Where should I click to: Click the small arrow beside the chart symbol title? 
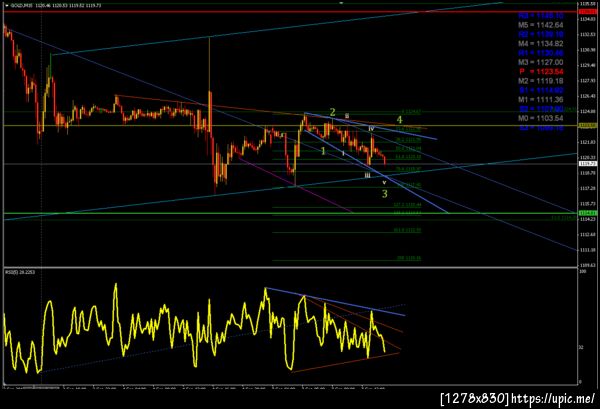[x=7, y=6]
